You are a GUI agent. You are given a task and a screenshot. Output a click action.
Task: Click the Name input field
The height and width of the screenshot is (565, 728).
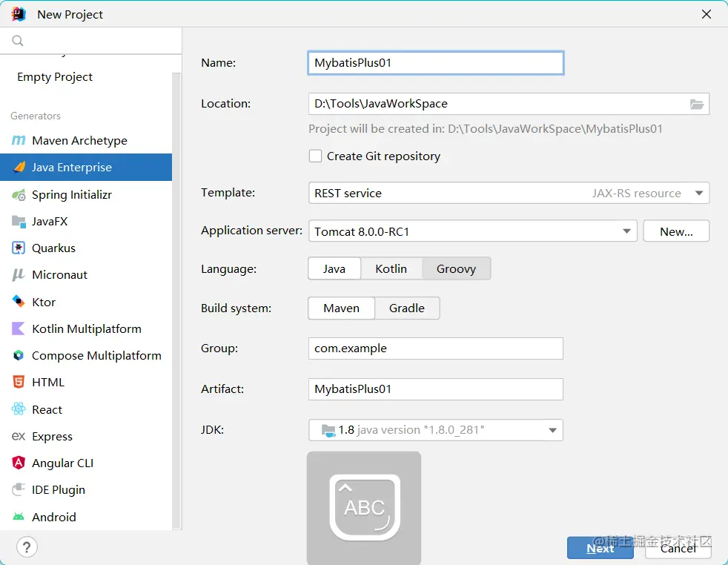click(435, 63)
